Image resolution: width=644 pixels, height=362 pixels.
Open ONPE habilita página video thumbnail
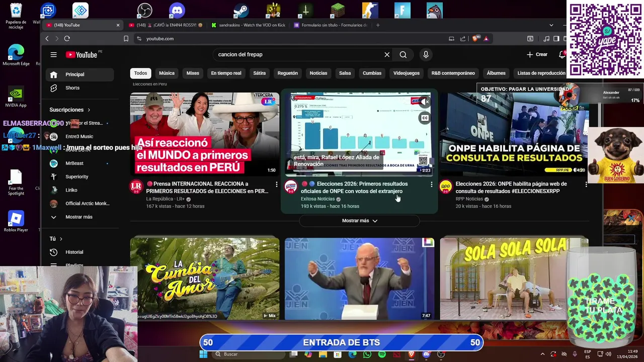[514, 134]
